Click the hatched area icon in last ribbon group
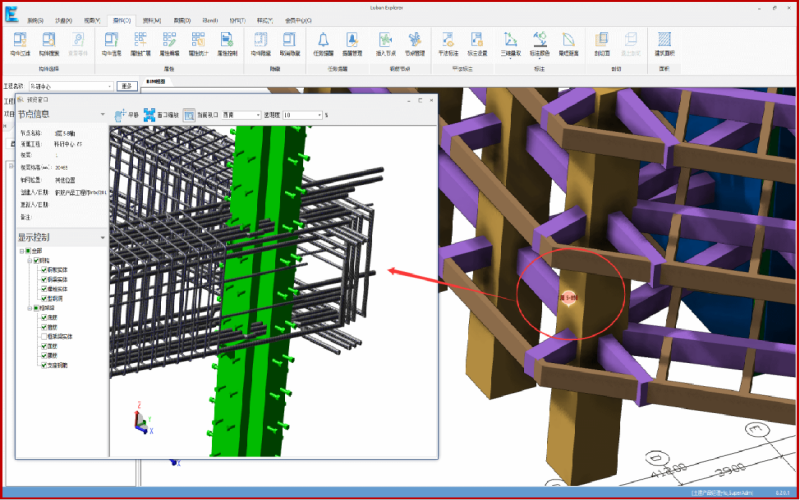Image resolution: width=800 pixels, height=500 pixels. tap(664, 40)
